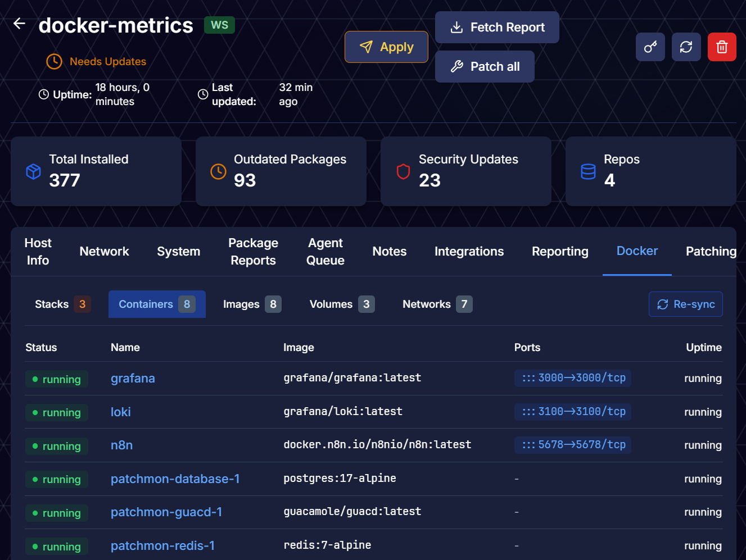This screenshot has width=746, height=560.
Task: Open the patchmon-redis-1 container link
Action: pyautogui.click(x=162, y=545)
